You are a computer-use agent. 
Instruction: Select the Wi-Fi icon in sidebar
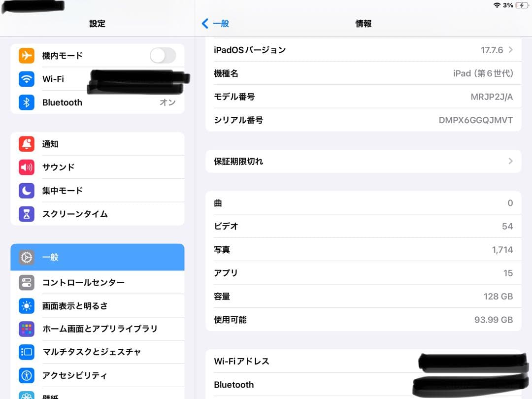[x=27, y=79]
